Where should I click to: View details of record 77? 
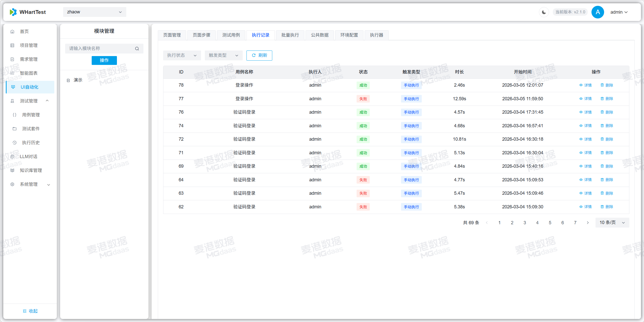click(x=585, y=98)
